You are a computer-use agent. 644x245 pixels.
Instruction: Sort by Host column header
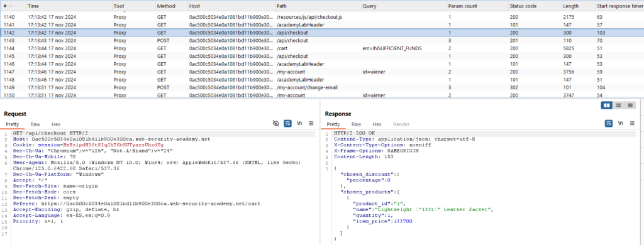tap(231, 6)
